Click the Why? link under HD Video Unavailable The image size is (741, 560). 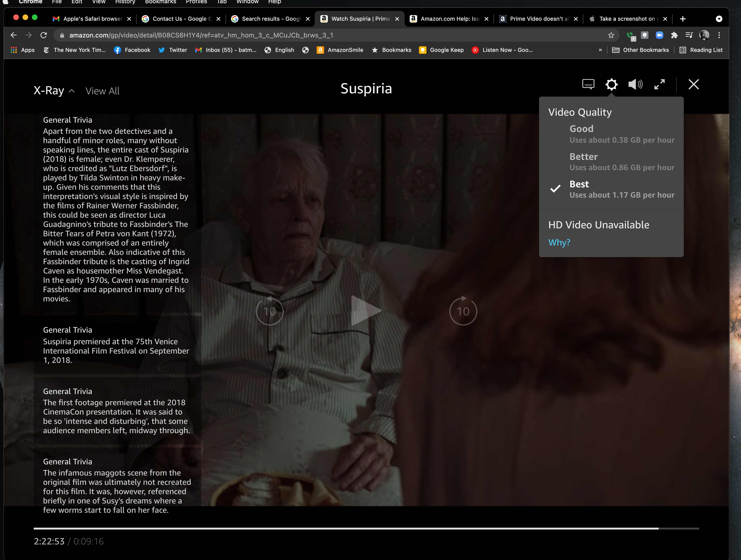tap(559, 242)
